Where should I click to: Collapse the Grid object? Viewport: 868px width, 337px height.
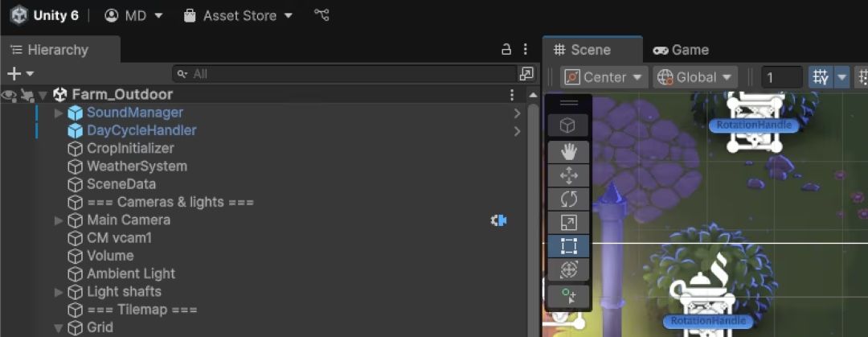click(x=58, y=327)
